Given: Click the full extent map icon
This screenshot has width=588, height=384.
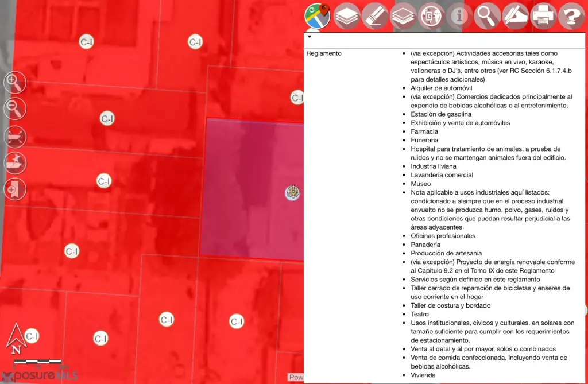Looking at the screenshot, I should pyautogui.click(x=15, y=137).
